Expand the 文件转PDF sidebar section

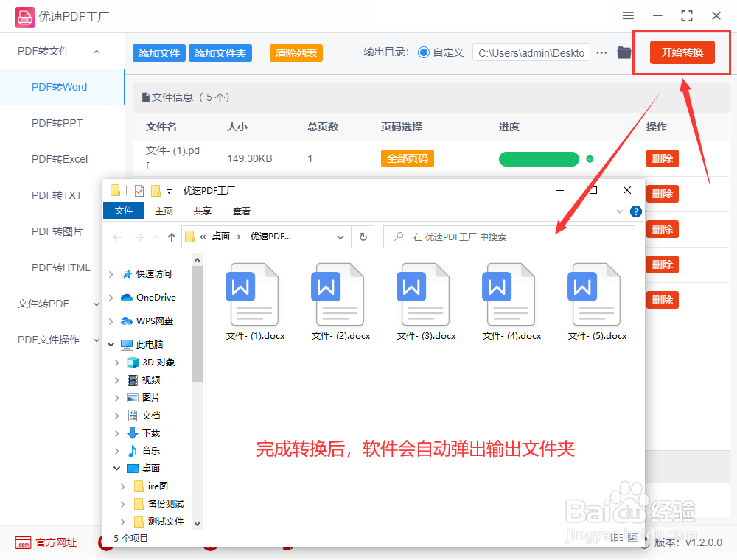97,304
